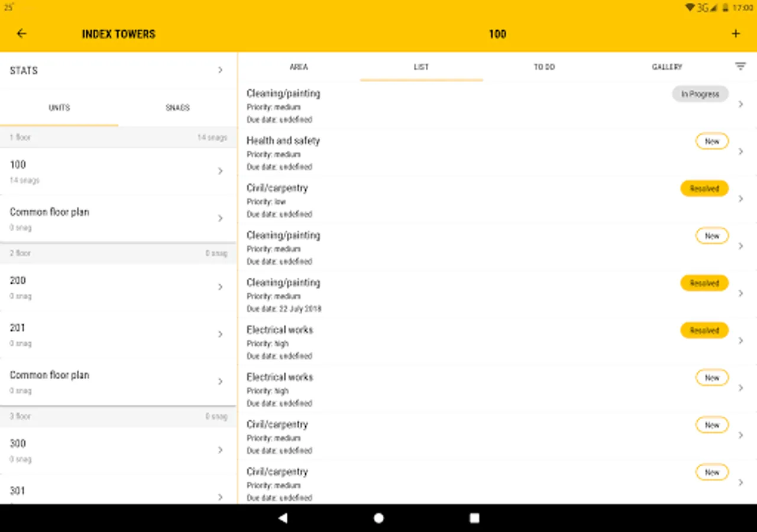
Task: Tap Resolved badge on Electrical works
Action: (704, 330)
